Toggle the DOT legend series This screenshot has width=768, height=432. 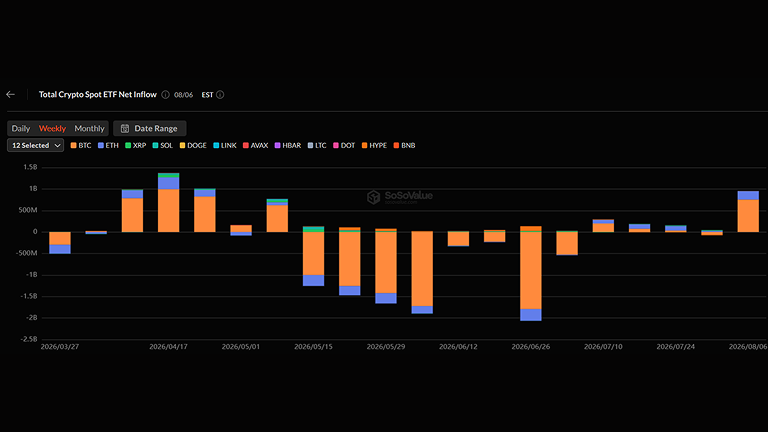pos(344,145)
